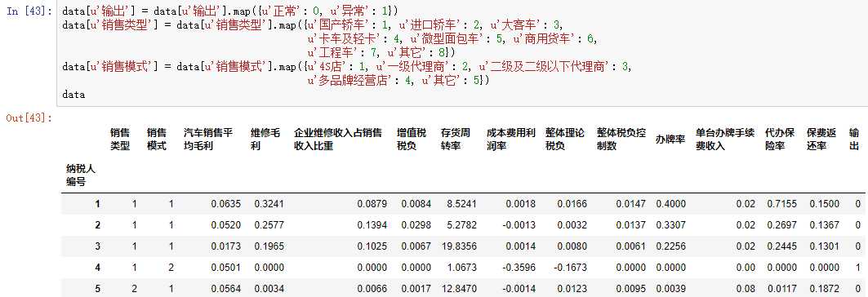Screen dimensions: 868x297
Task: Click the In [43] input prompt label
Action: (29, 11)
